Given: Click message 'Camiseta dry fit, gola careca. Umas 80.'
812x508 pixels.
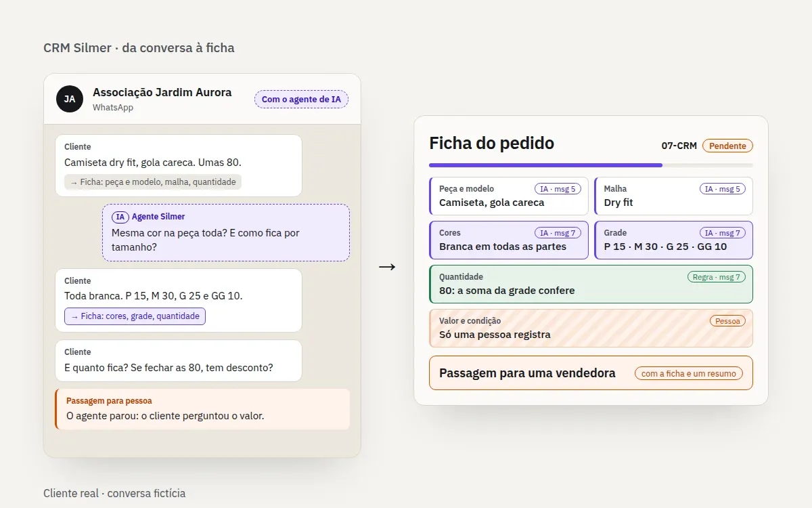Looking at the screenshot, I should coord(153,163).
